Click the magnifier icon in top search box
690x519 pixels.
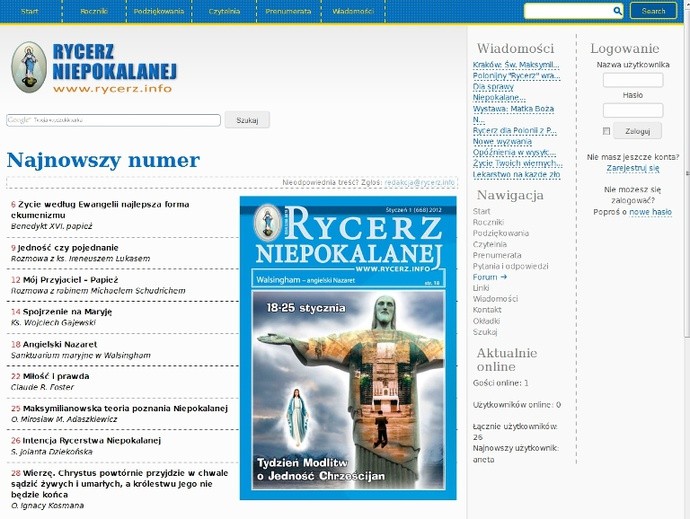[x=617, y=11]
